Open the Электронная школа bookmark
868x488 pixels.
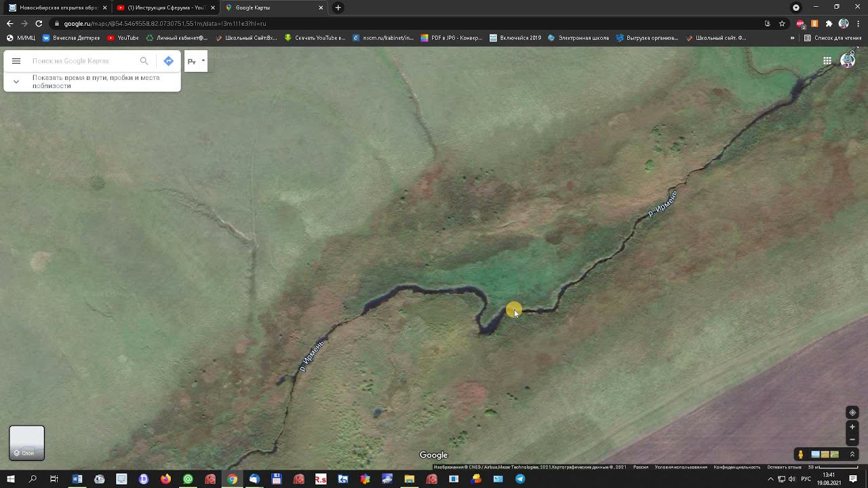tap(578, 38)
